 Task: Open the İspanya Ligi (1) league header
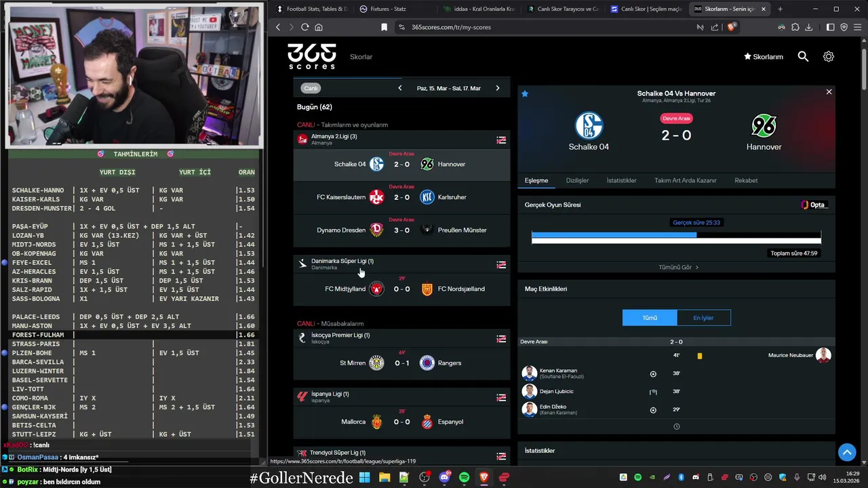point(401,396)
